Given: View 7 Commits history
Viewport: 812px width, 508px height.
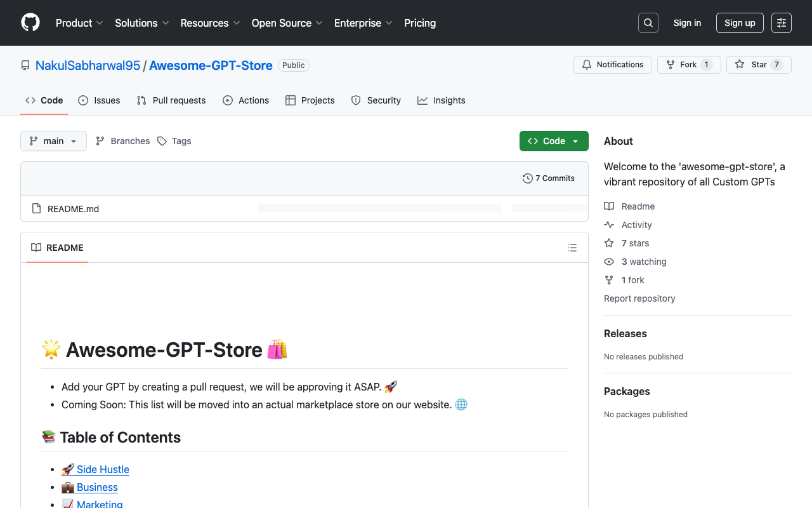Looking at the screenshot, I should 549,178.
